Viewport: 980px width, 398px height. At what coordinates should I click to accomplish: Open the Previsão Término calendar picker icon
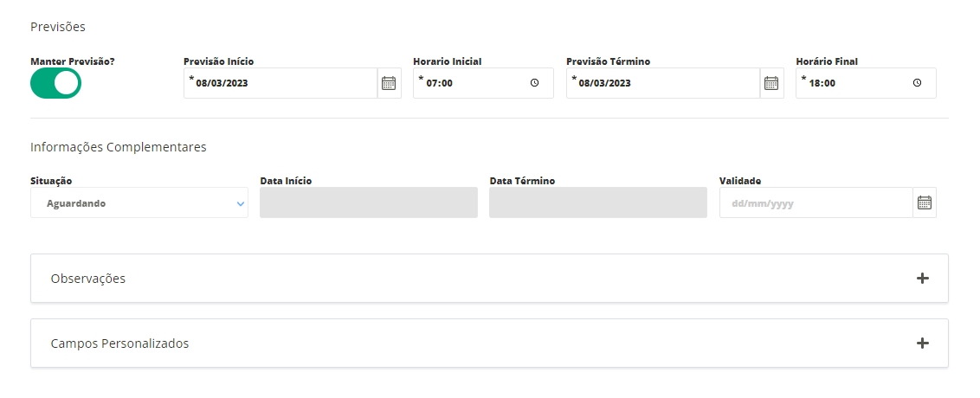(x=771, y=83)
